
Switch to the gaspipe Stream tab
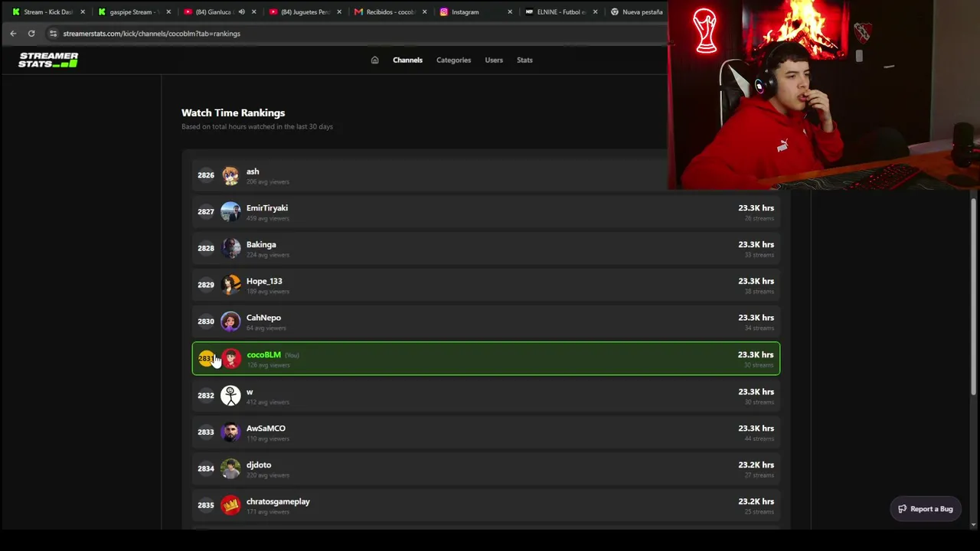[x=129, y=11]
